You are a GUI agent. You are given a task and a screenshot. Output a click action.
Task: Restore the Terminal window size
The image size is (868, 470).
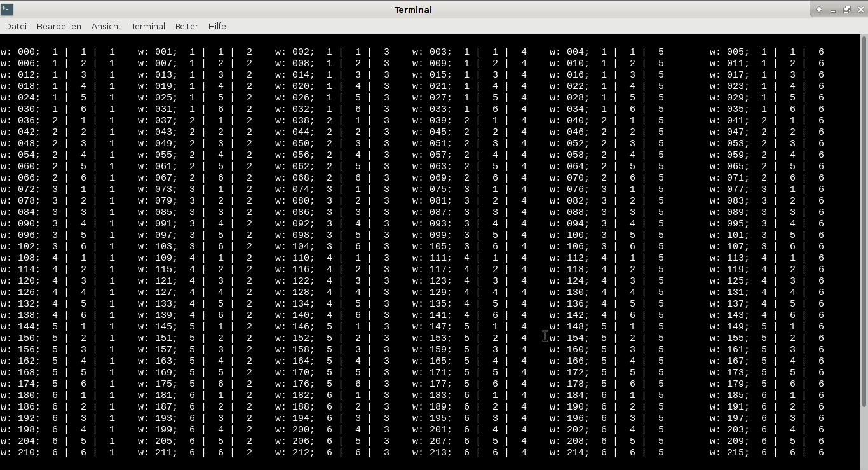tap(846, 10)
